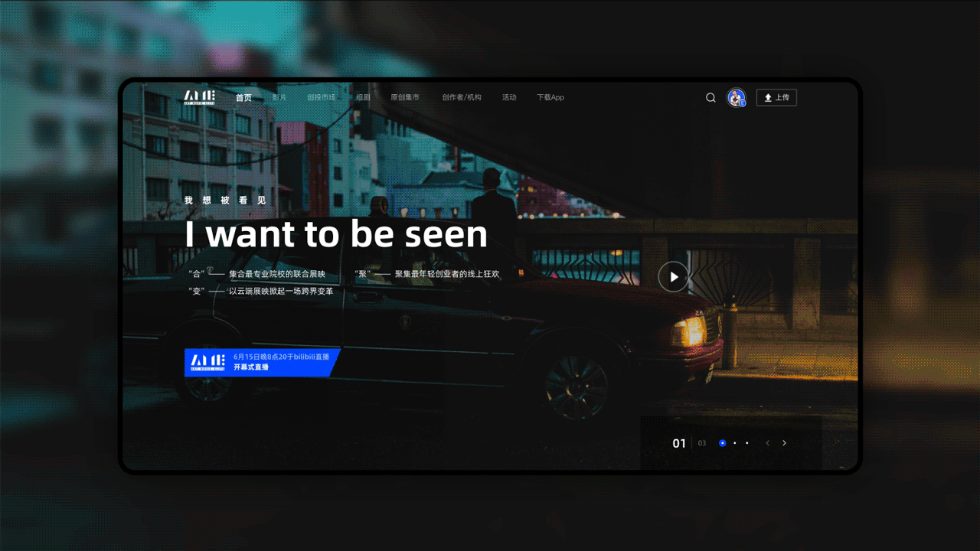Jump to the third carousel dot
This screenshot has width=980, height=551.
[x=747, y=443]
